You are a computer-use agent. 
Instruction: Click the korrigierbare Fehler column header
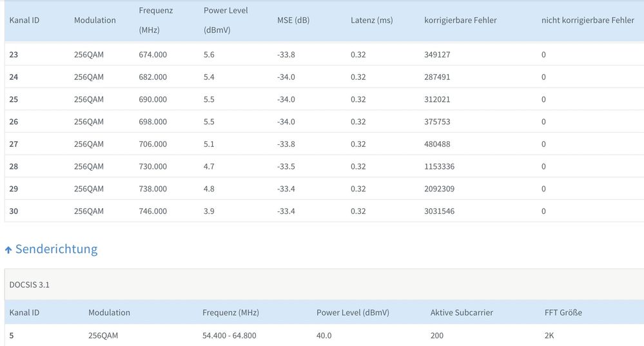pos(460,20)
